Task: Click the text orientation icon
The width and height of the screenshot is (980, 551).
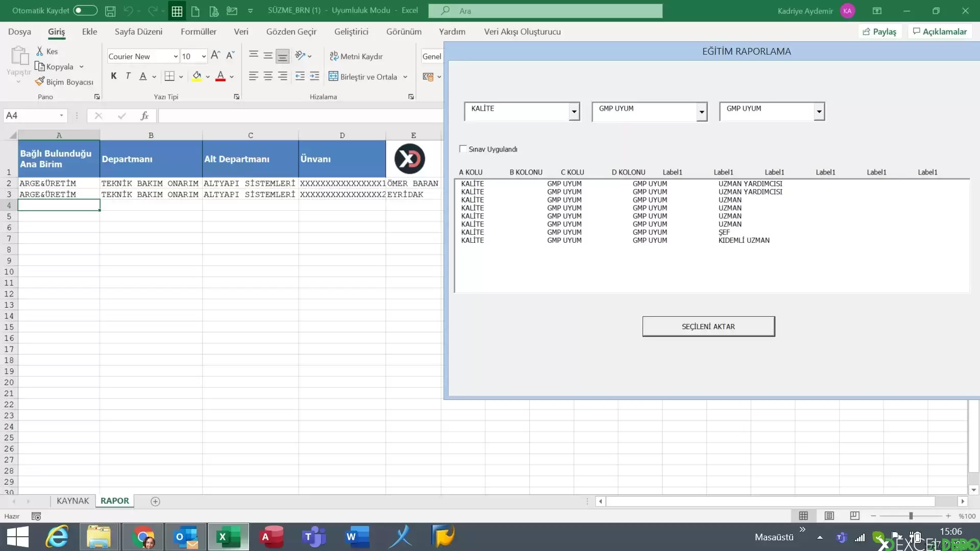Action: pos(300,55)
